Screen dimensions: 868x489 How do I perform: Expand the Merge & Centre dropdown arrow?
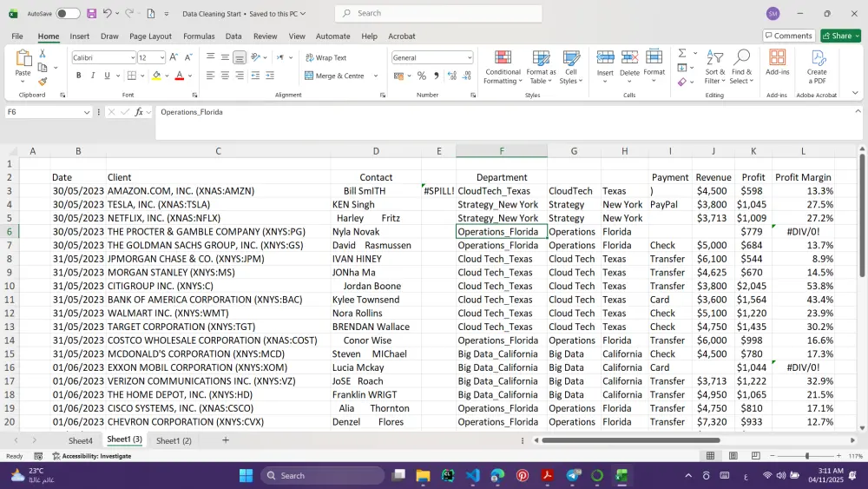point(376,76)
